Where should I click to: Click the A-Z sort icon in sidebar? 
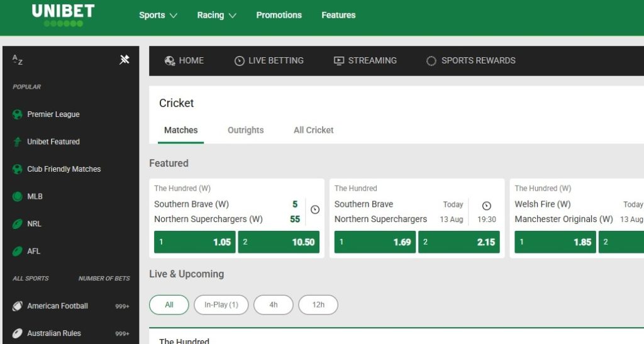17,60
